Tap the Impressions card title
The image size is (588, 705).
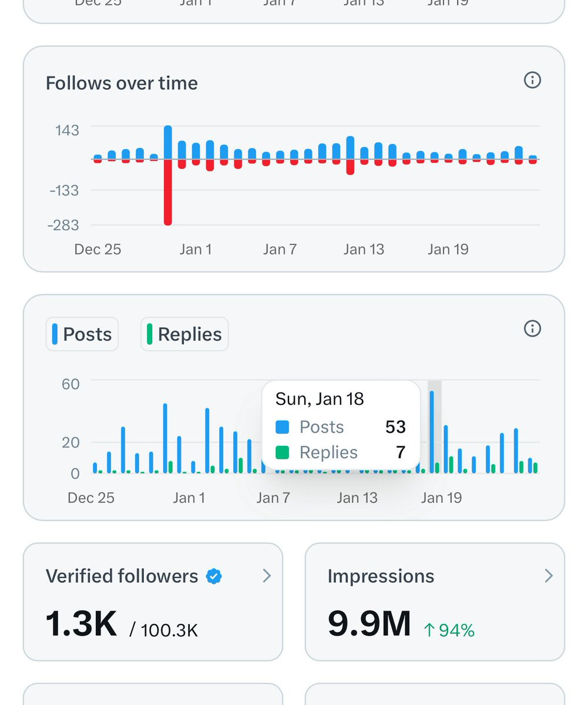pyautogui.click(x=381, y=576)
